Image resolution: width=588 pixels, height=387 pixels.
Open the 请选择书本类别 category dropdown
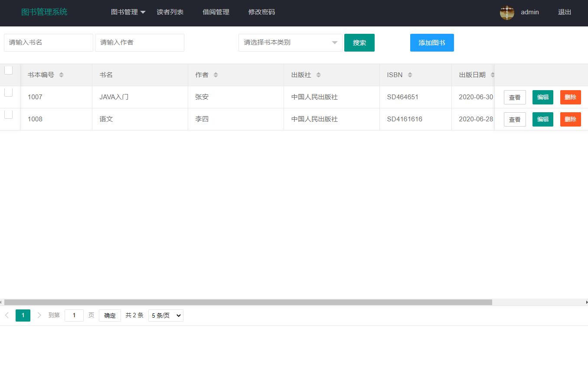pos(290,42)
